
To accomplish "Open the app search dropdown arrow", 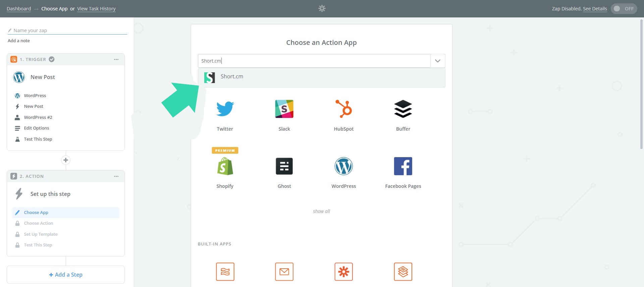I will (x=437, y=61).
